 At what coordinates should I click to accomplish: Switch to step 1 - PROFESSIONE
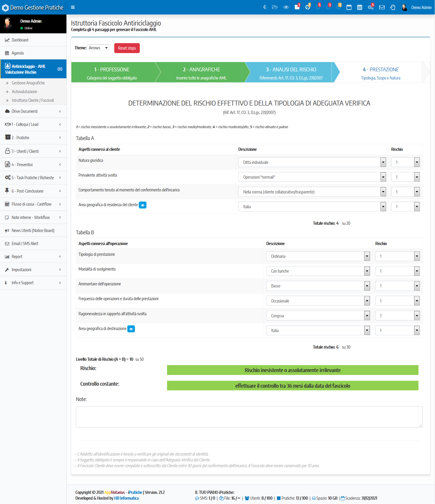pos(112,72)
